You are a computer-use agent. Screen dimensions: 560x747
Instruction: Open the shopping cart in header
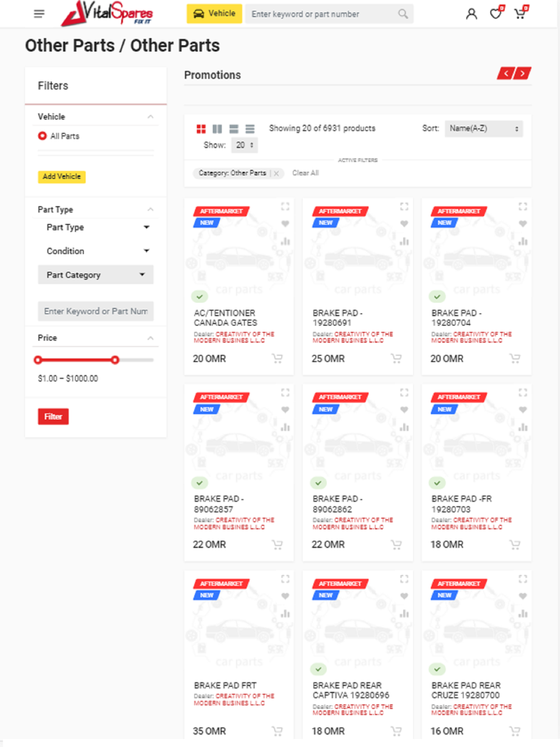click(521, 12)
